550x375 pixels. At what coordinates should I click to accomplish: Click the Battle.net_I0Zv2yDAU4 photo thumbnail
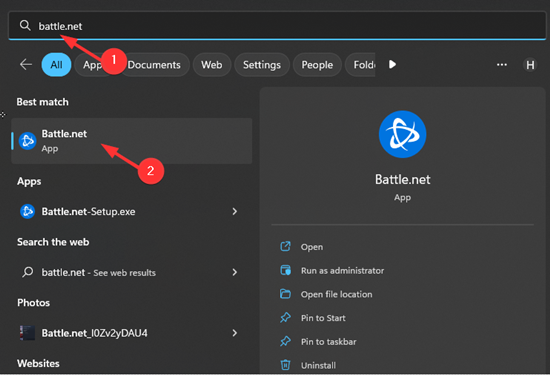pyautogui.click(x=27, y=333)
